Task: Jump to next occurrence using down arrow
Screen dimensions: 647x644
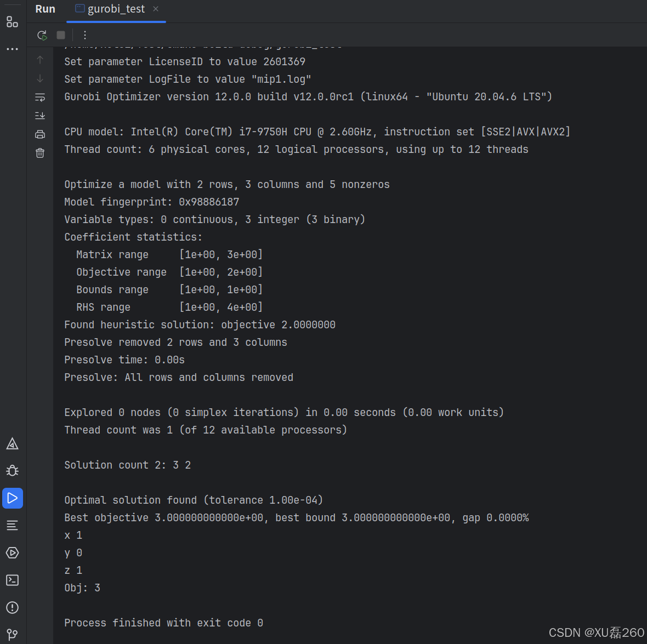Action: (x=39, y=78)
